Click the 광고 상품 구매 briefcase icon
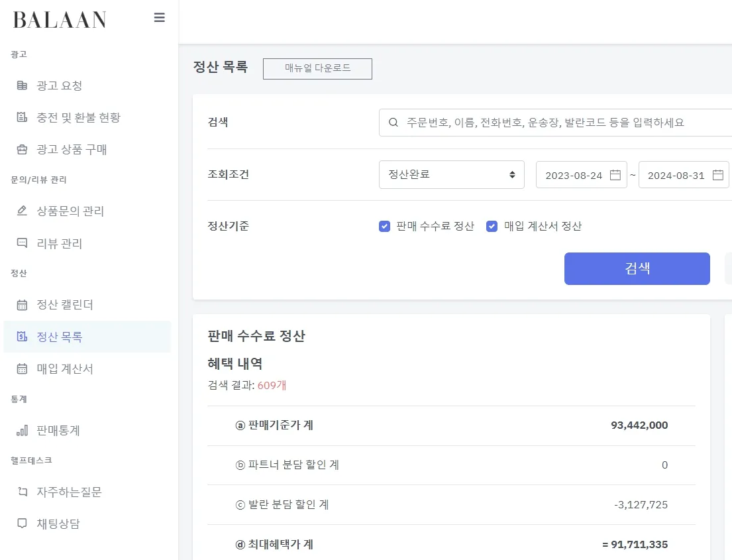 tap(22, 150)
